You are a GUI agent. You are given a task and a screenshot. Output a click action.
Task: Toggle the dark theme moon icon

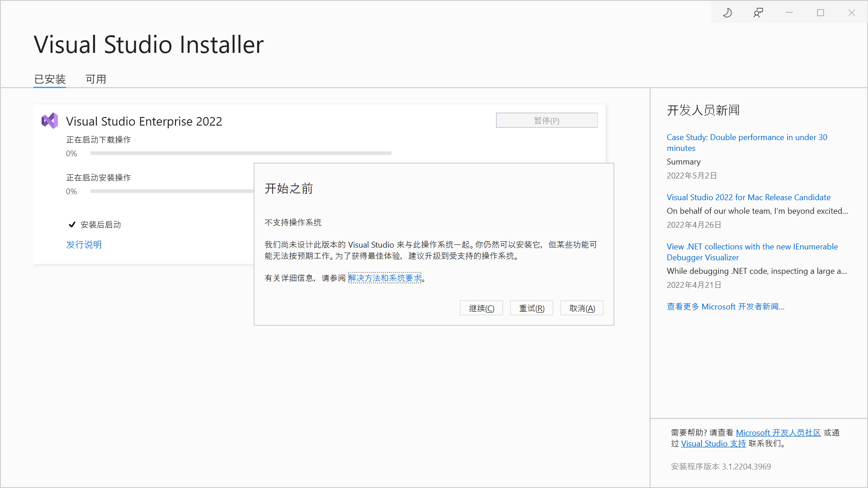coord(727,13)
